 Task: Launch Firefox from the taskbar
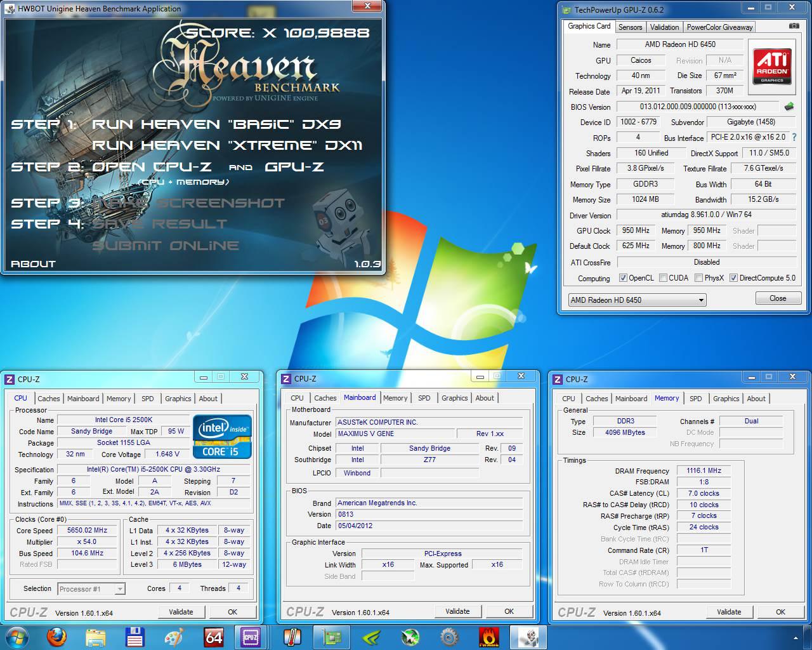pyautogui.click(x=56, y=637)
